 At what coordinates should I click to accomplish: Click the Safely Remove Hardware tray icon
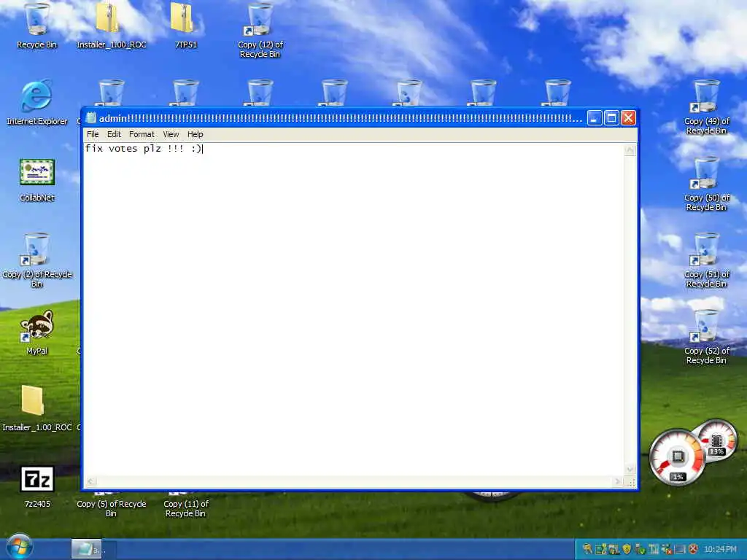pos(640,549)
